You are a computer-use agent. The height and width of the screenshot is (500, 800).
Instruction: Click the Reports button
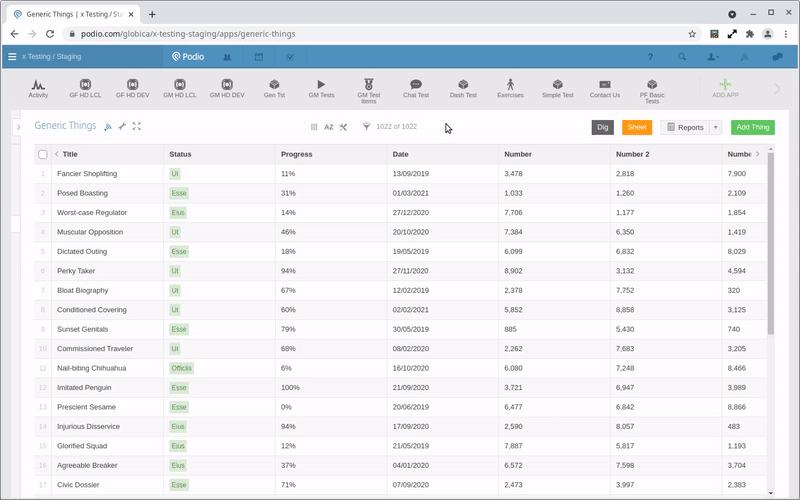684,127
